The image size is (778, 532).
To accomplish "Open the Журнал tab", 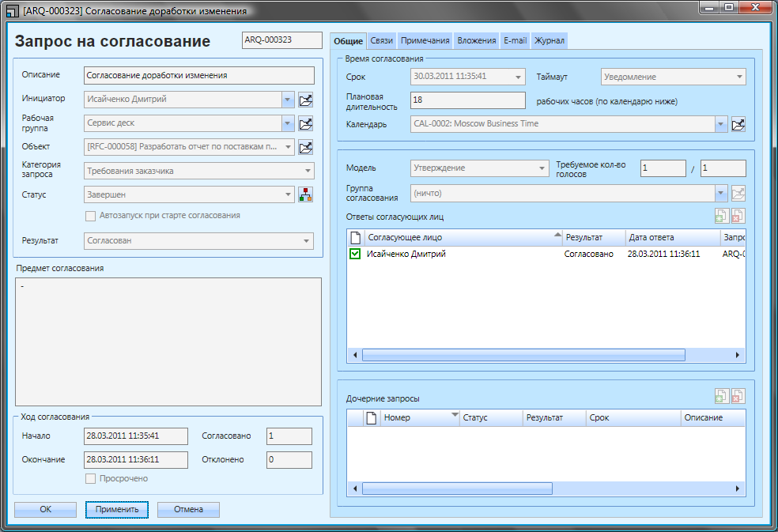I will (x=550, y=40).
